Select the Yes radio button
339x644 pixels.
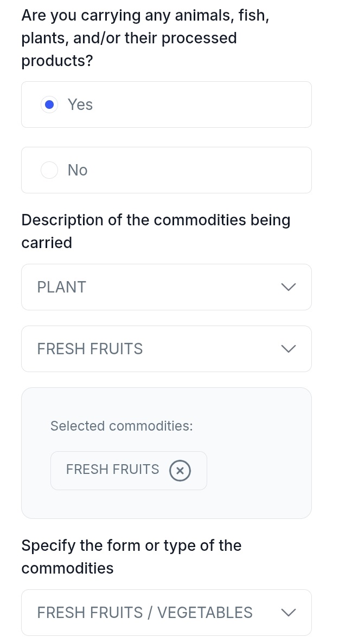click(49, 105)
